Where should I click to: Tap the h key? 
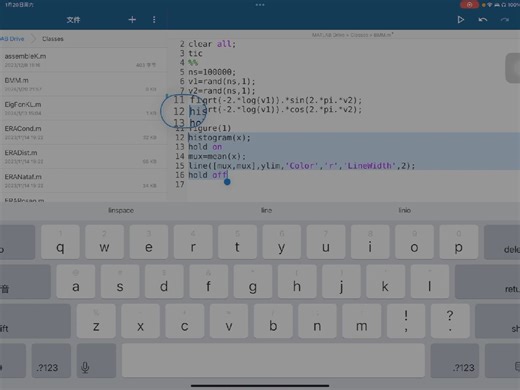click(297, 282)
